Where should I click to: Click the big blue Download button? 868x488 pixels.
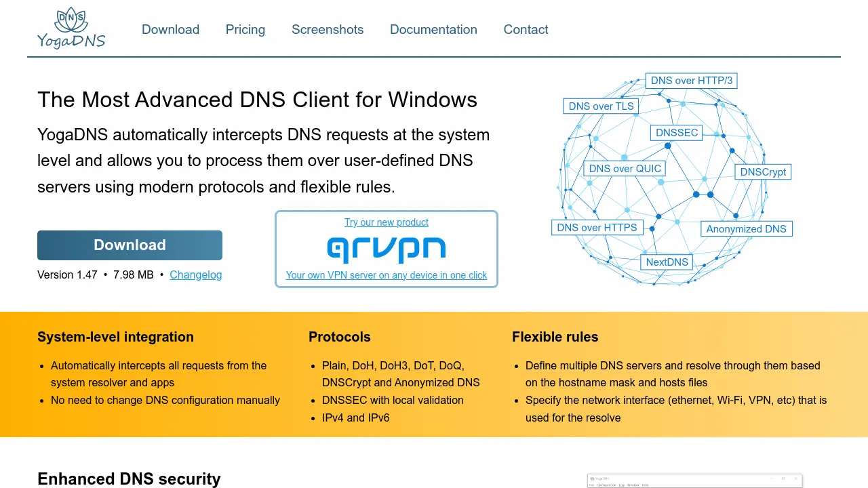[x=130, y=245]
